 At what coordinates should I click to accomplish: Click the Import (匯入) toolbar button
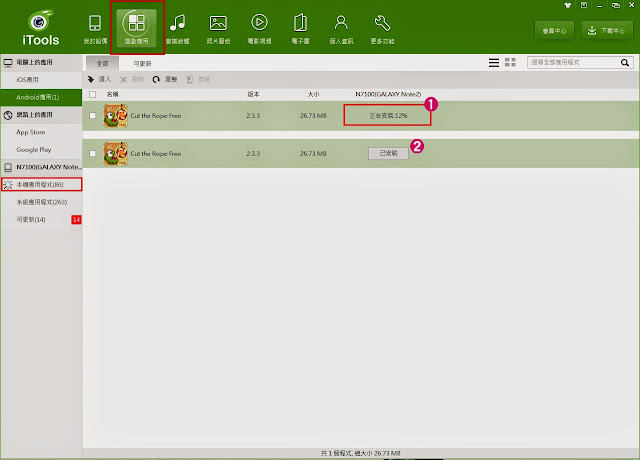tap(99, 79)
